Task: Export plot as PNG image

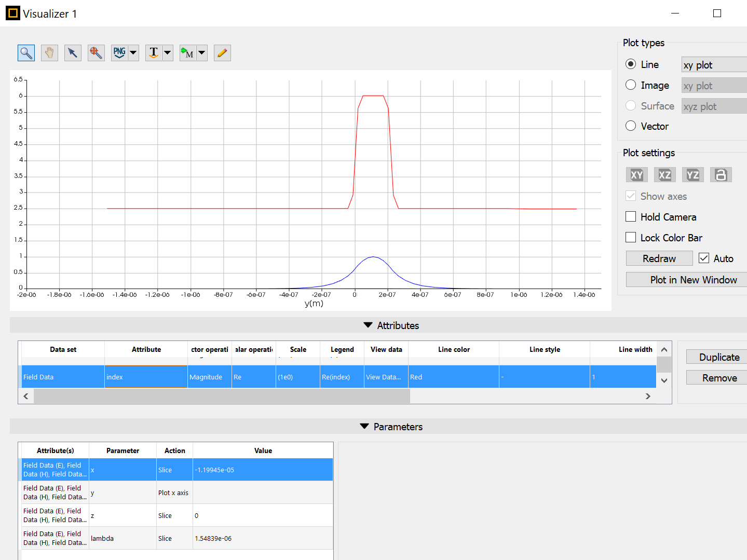Action: pyautogui.click(x=119, y=53)
